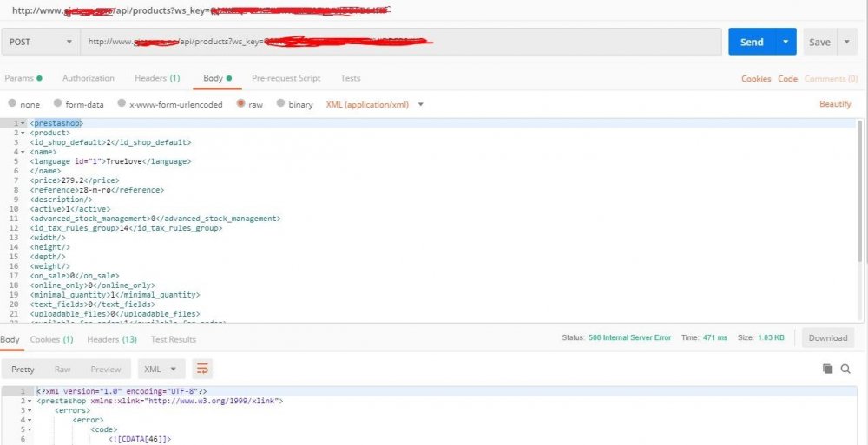Collapse the code tag on response line 5
Viewport: 868px width, 445px height.
coord(30,429)
